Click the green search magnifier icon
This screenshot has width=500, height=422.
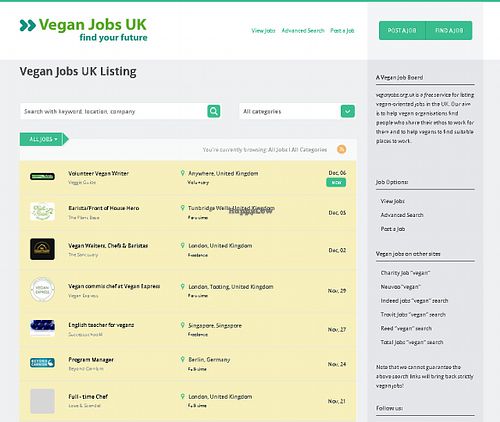click(x=214, y=111)
